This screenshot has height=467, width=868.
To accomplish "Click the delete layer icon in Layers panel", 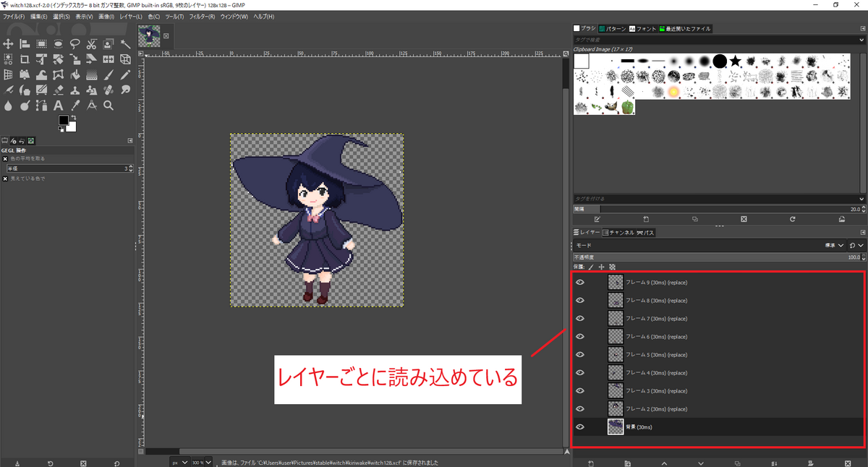I will click(848, 463).
